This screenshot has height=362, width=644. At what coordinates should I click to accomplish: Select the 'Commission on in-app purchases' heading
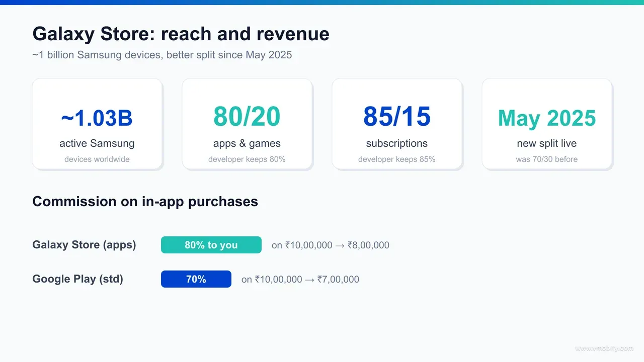tap(145, 202)
